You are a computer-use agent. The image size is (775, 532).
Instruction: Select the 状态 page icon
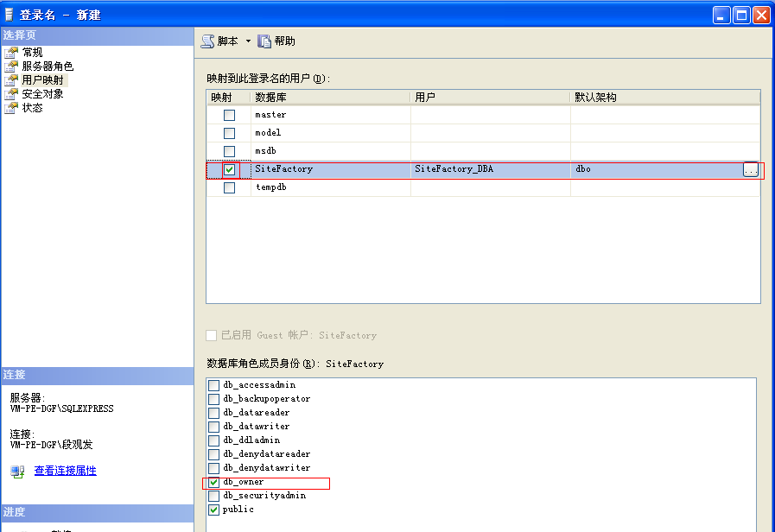11,108
